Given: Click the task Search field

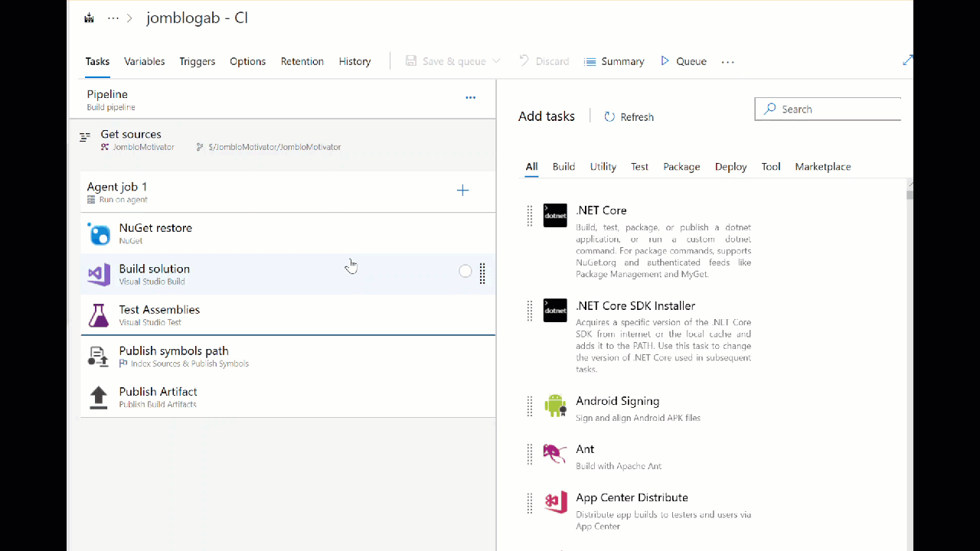Looking at the screenshot, I should coord(828,109).
